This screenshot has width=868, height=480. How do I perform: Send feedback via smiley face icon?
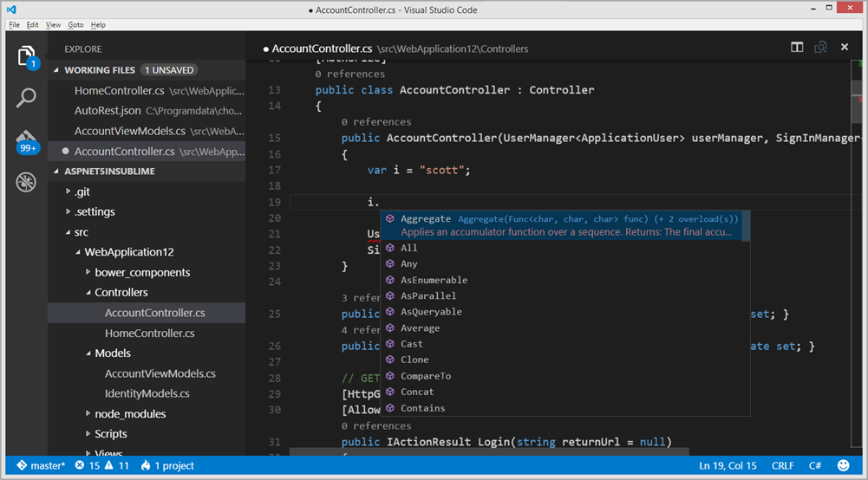(843, 465)
